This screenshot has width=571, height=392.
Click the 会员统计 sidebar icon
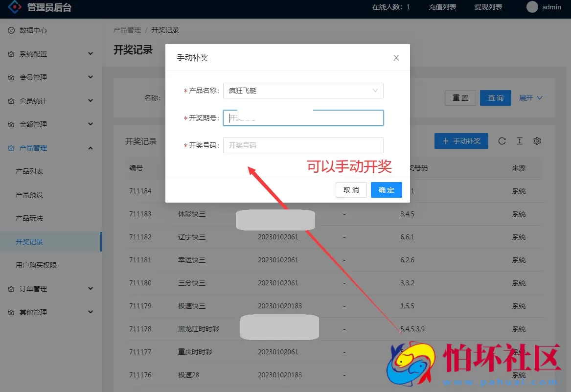[x=11, y=100]
